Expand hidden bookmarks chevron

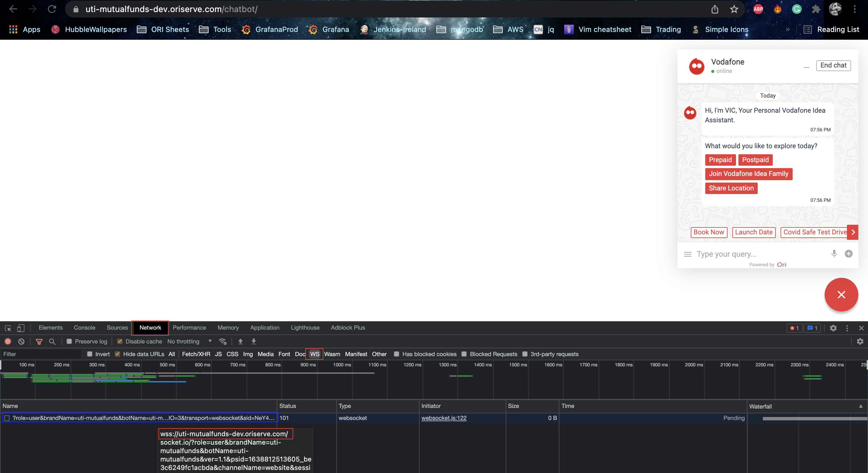pos(788,29)
